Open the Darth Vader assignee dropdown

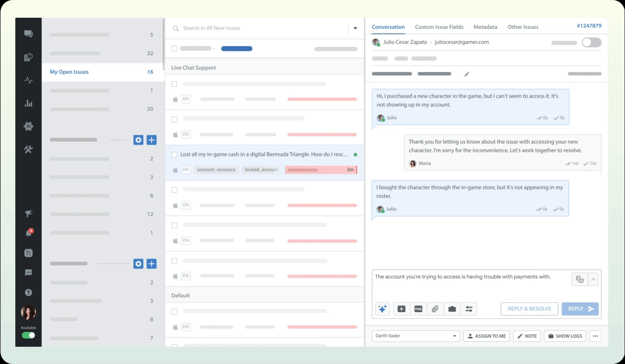pyautogui.click(x=416, y=336)
